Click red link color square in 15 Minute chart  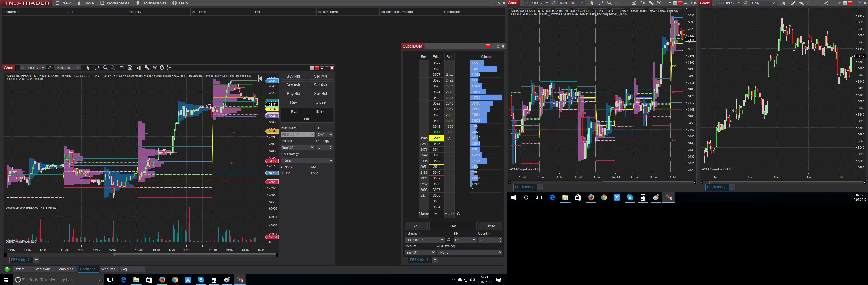[x=317, y=68]
